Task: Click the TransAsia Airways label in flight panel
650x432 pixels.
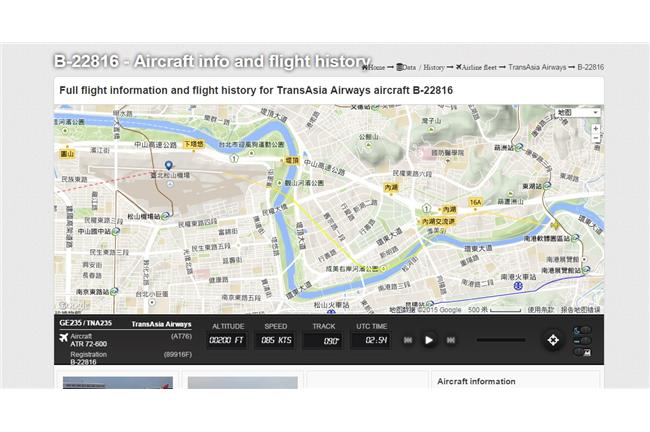Action: (161, 324)
